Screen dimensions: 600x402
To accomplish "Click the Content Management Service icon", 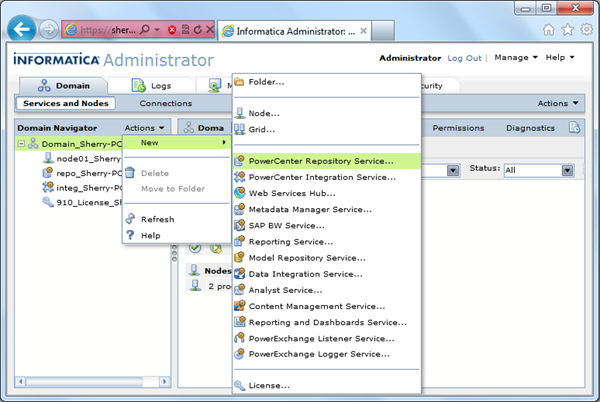I will point(240,306).
